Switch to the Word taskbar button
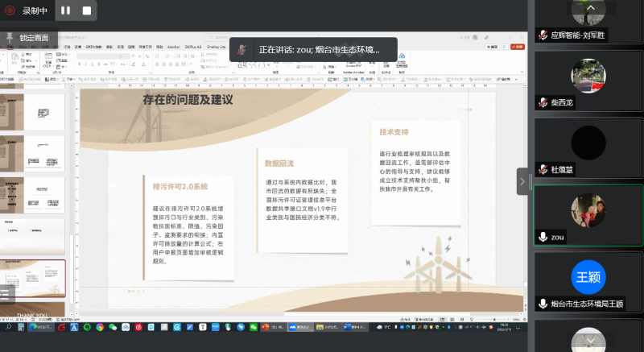644x352 pixels. (355, 327)
